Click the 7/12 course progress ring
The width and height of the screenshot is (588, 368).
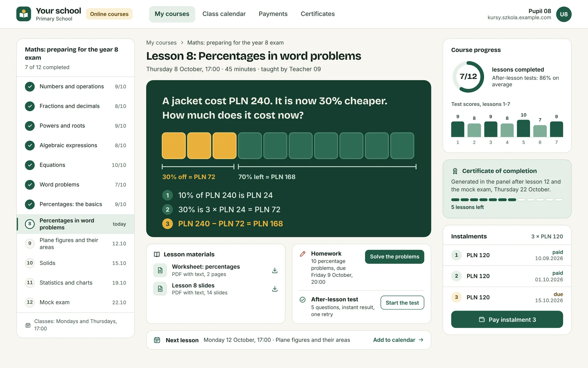coord(468,77)
